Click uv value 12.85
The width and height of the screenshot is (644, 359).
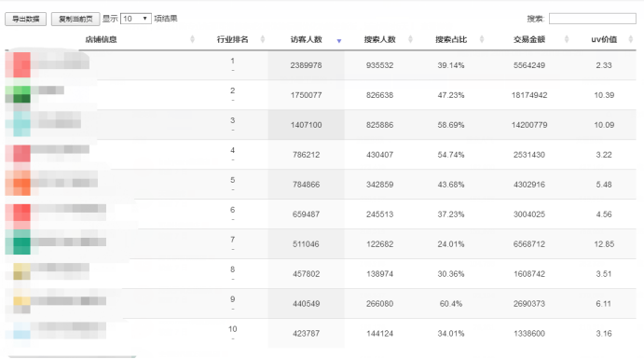click(x=604, y=244)
